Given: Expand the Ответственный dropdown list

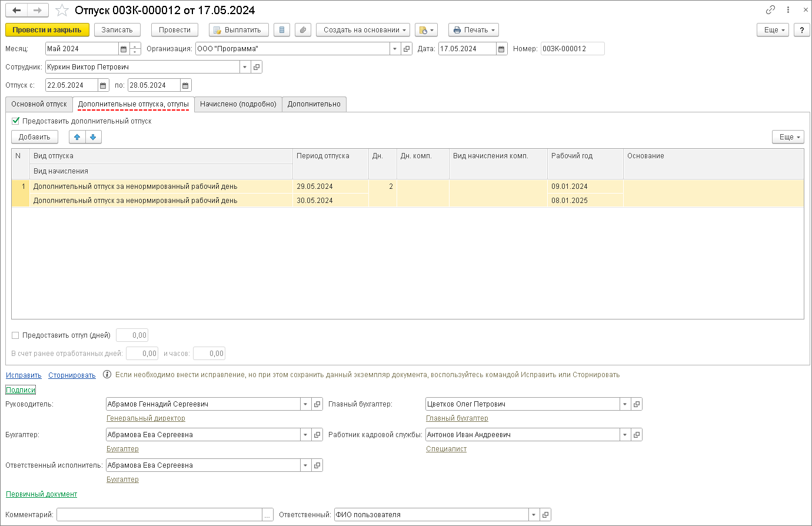Looking at the screenshot, I should point(534,515).
